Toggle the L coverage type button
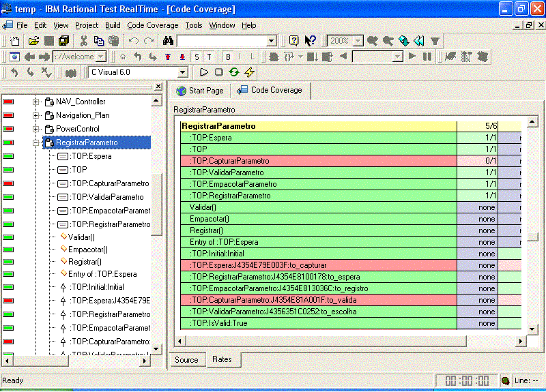 point(253,57)
